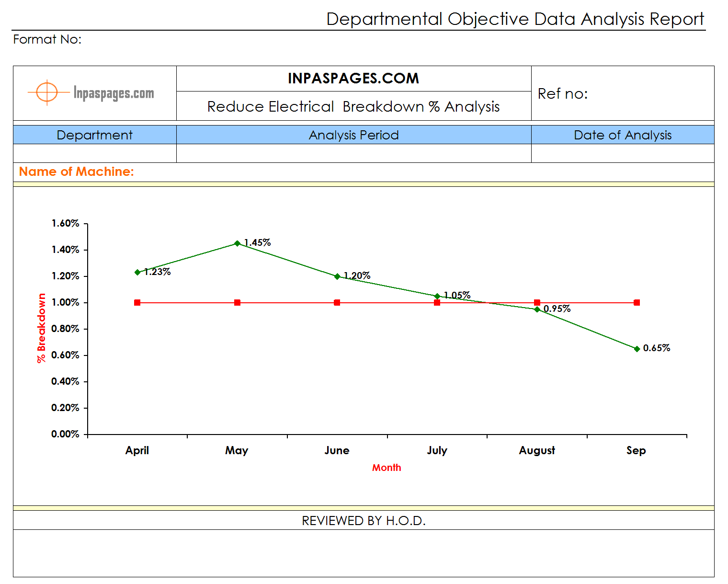Image resolution: width=728 pixels, height=584 pixels.
Task: Click the red square marker above July
Action: pos(437,302)
